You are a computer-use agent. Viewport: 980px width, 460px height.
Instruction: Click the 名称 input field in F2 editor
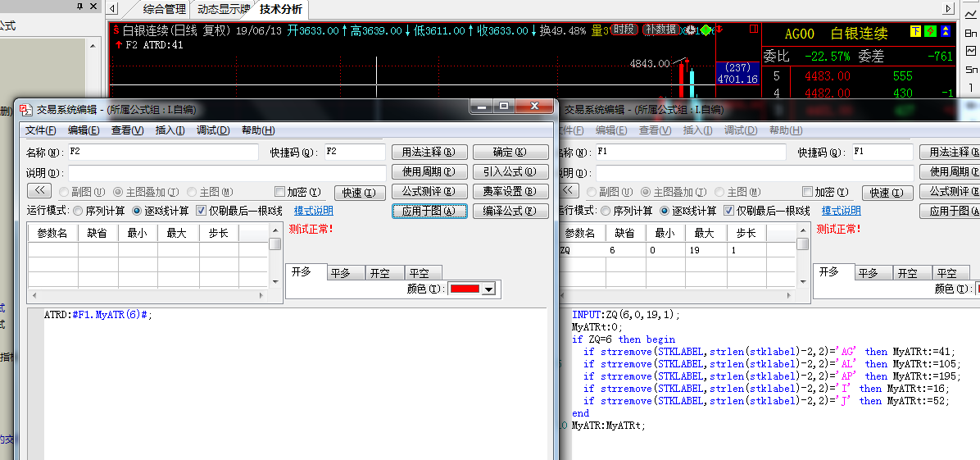tap(163, 152)
